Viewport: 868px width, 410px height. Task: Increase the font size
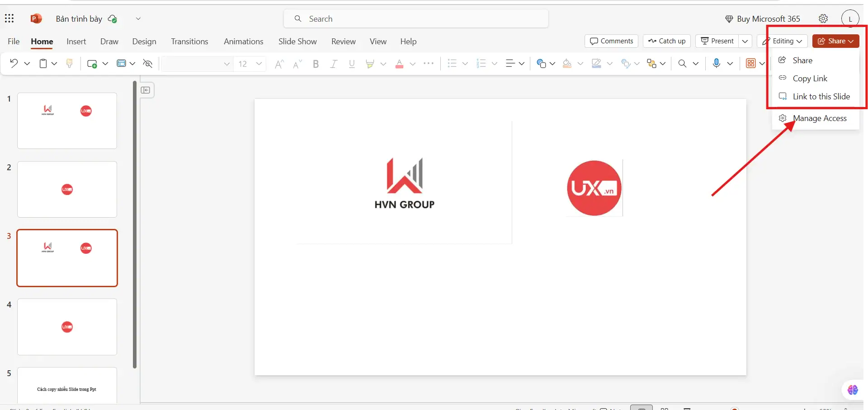tap(279, 63)
